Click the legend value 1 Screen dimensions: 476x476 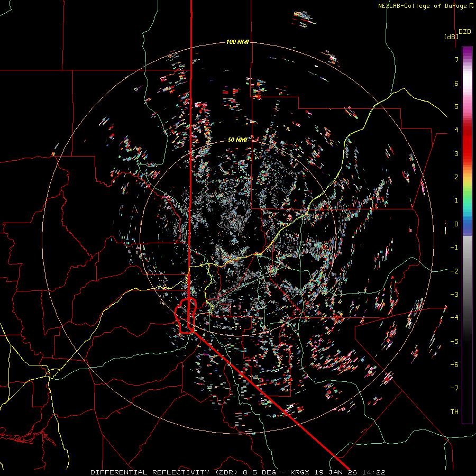(x=456, y=200)
